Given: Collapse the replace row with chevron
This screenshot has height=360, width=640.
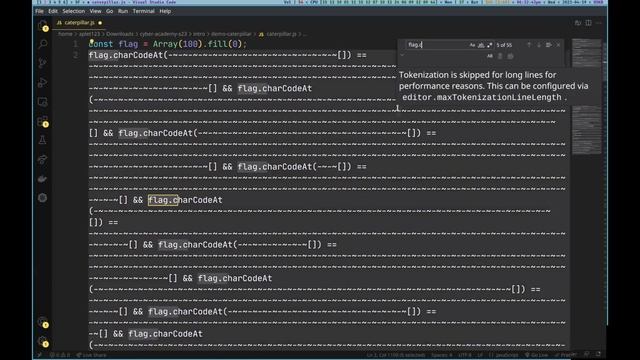Looking at the screenshot, I should (402, 55).
